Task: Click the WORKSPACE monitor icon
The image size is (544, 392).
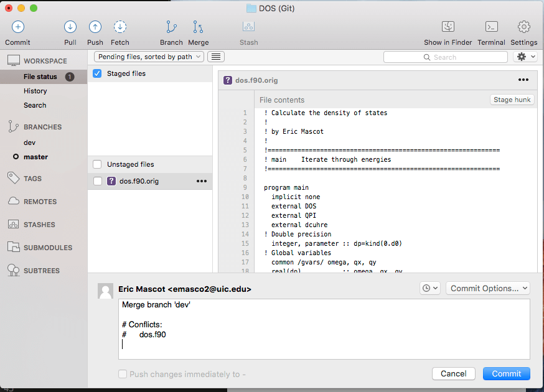Action: pos(14,61)
